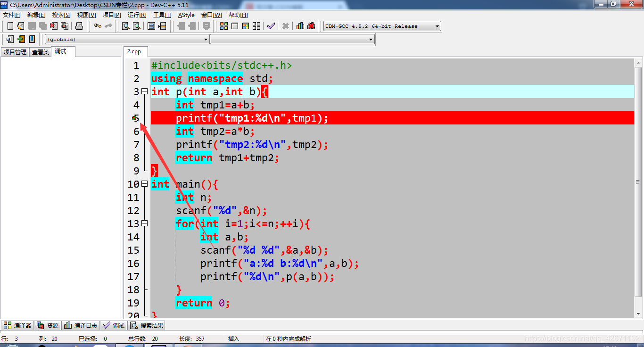Click the New file toolbar icon

10,26
